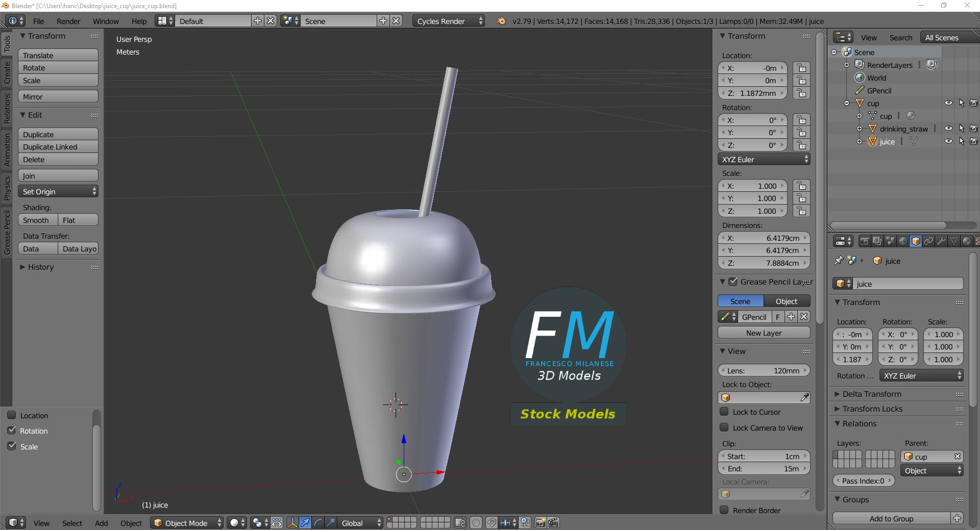Select the translate manipulator arrow icon
Image resolution: width=980 pixels, height=530 pixels.
click(305, 523)
